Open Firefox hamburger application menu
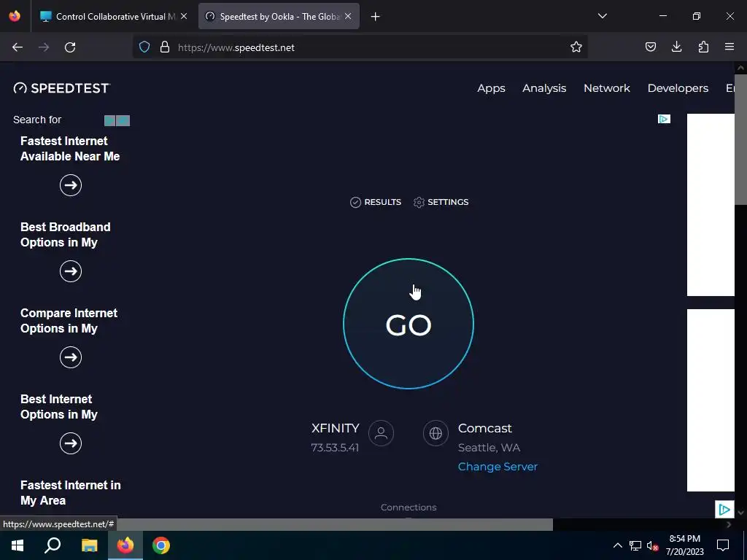 [729, 47]
